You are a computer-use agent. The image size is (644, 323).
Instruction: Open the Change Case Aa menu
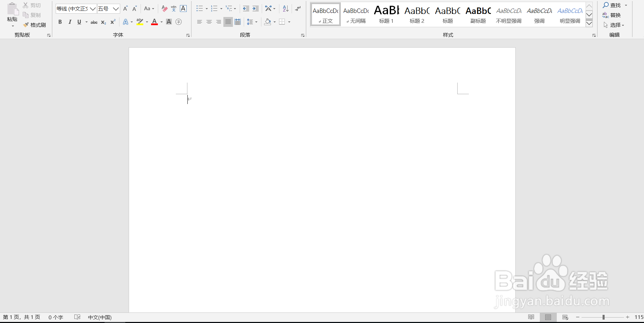point(149,9)
